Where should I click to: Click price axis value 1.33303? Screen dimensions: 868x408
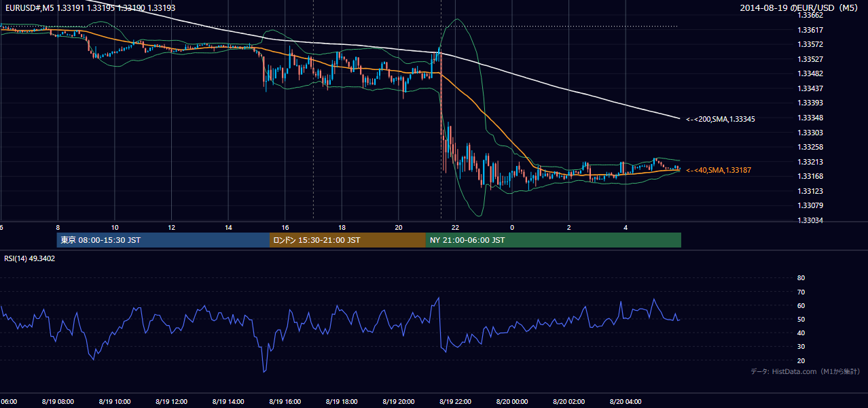coord(810,133)
